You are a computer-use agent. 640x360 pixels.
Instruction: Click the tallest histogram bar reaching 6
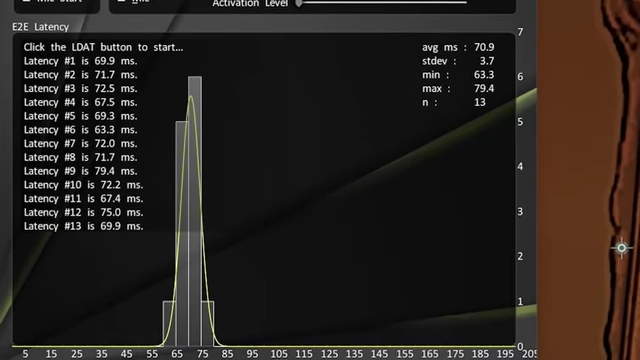tap(195, 211)
